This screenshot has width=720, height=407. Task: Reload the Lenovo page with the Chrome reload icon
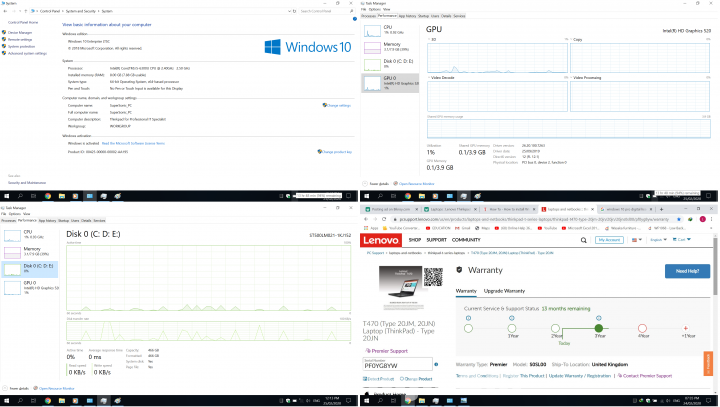coord(384,219)
